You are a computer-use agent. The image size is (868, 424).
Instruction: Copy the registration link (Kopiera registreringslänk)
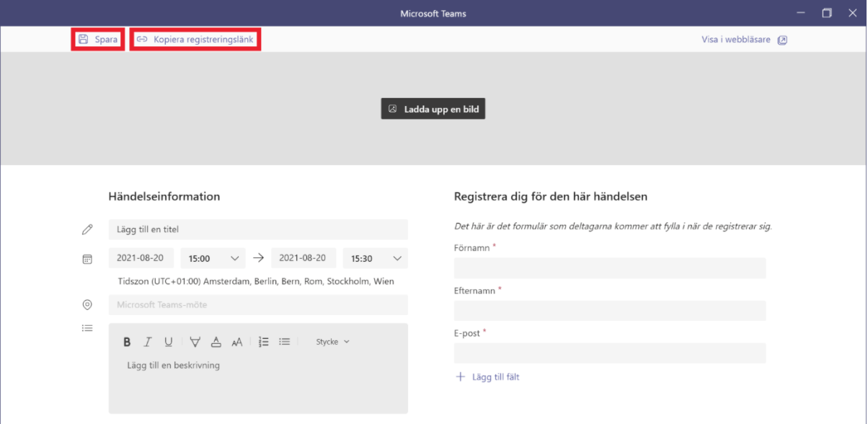click(195, 40)
